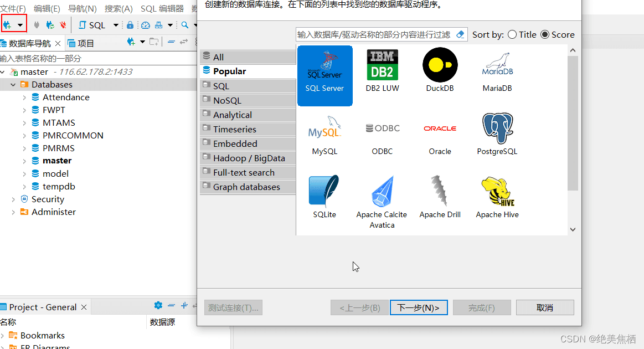Select the MariaDB driver
The height and width of the screenshot is (349, 644).
(497, 71)
